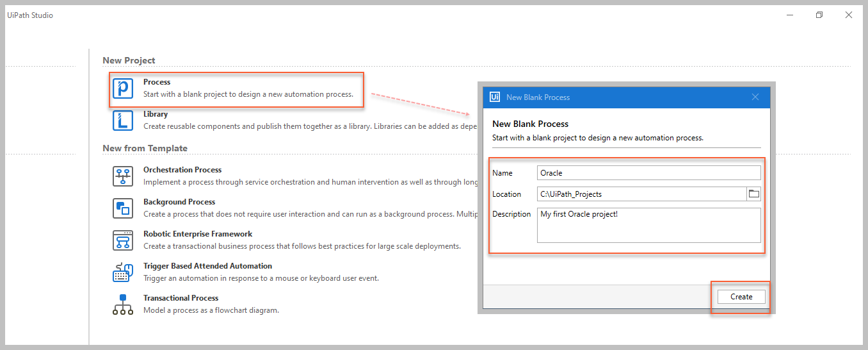Select the Orchestration Process template icon
Viewport: 868px width, 350px height.
point(123,176)
